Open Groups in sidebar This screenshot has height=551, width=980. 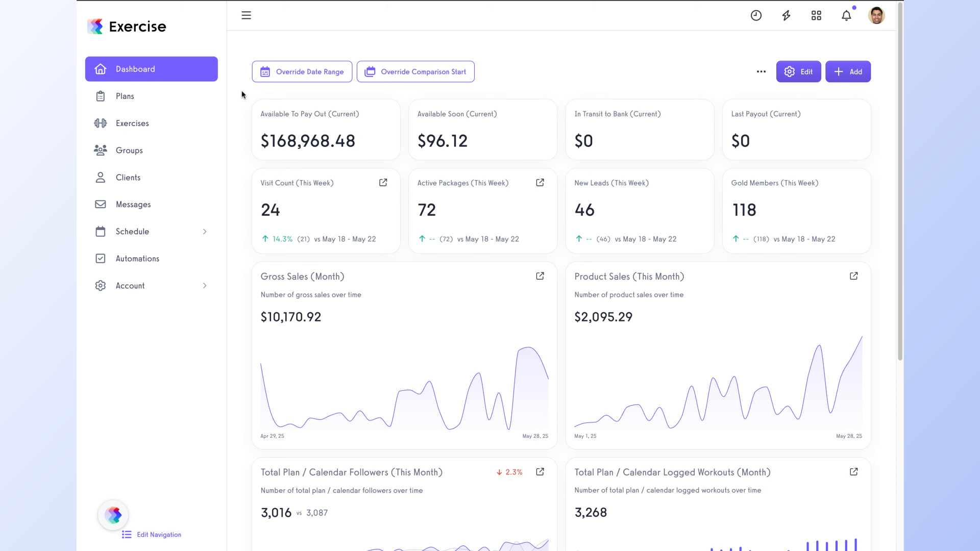pos(152,150)
